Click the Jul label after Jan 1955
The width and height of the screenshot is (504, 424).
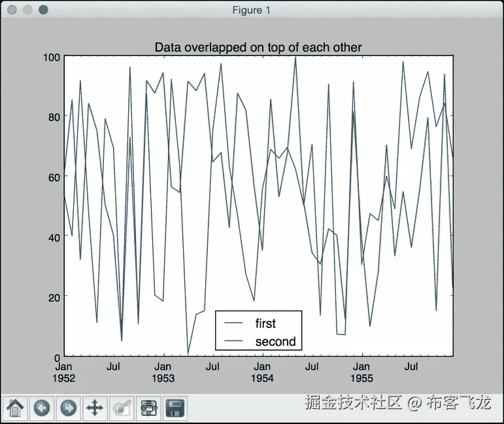411,367
